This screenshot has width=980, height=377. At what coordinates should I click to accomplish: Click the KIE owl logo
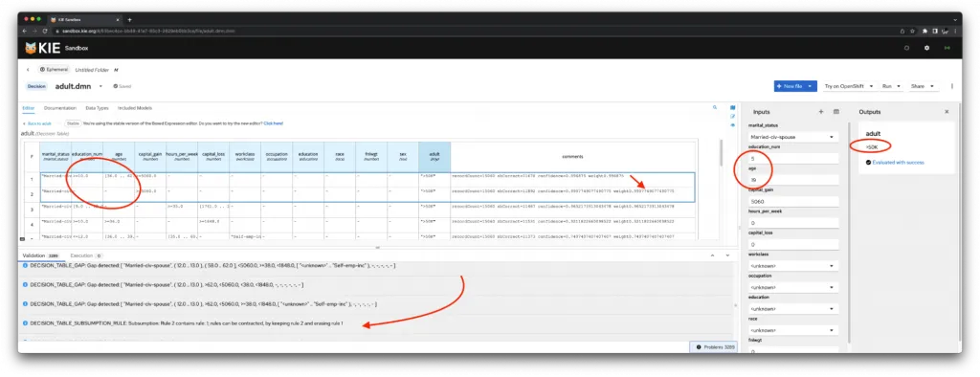[31, 48]
